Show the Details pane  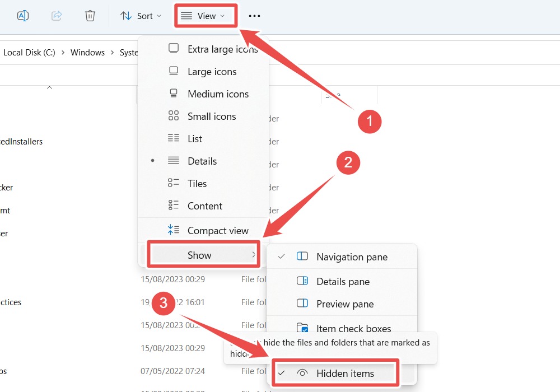[x=342, y=281]
